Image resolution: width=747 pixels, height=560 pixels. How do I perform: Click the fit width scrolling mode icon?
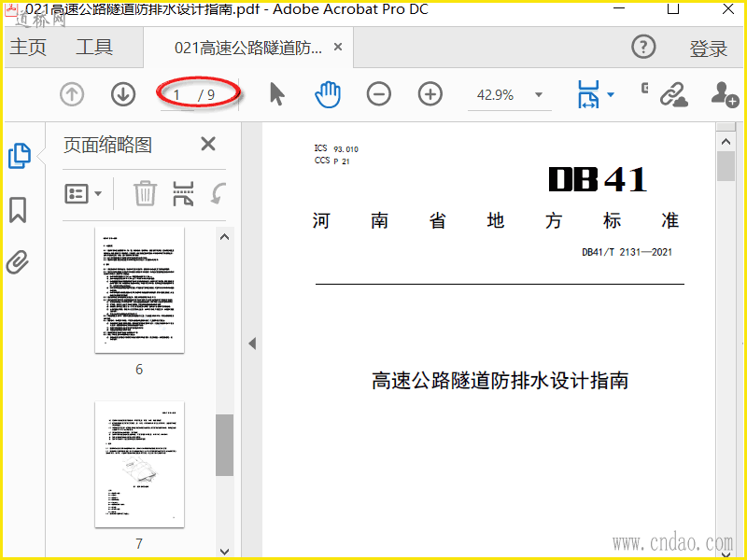588,94
